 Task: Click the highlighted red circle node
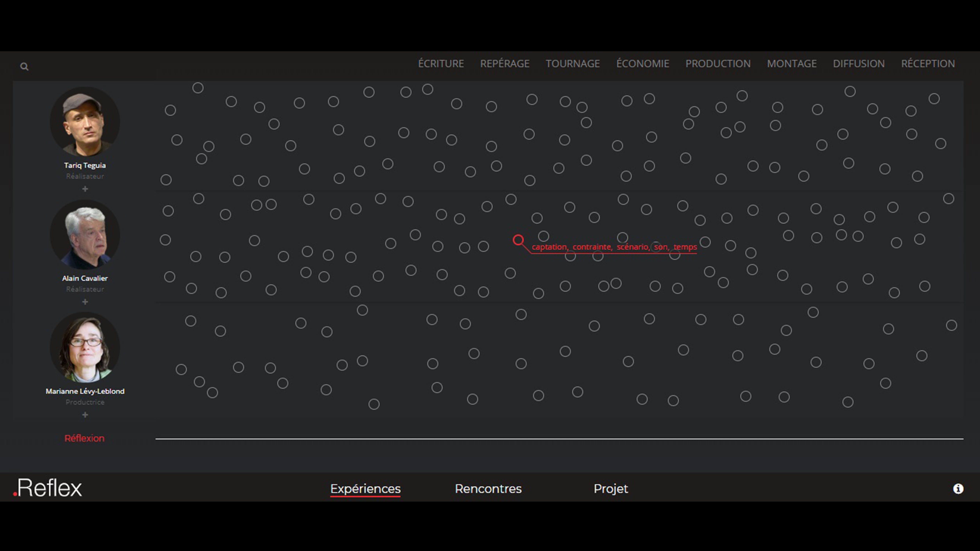(x=518, y=240)
